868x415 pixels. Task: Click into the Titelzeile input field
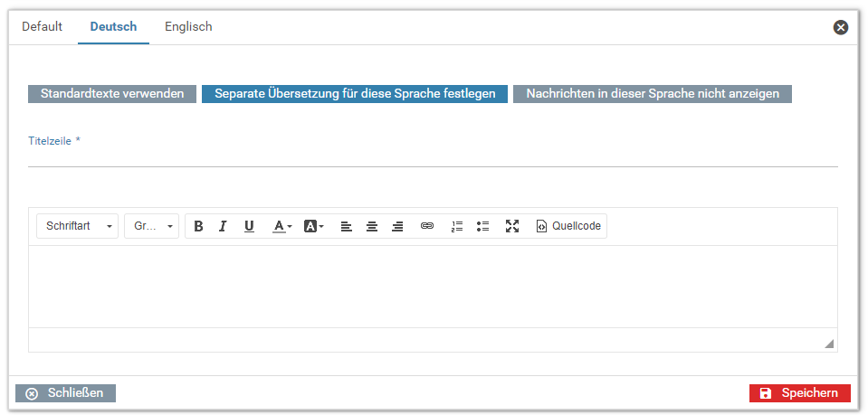click(433, 157)
